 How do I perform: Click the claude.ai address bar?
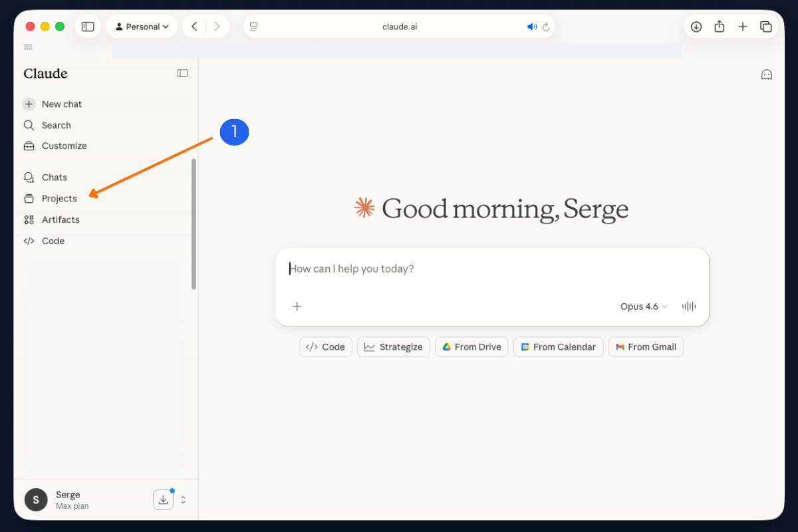click(399, 27)
